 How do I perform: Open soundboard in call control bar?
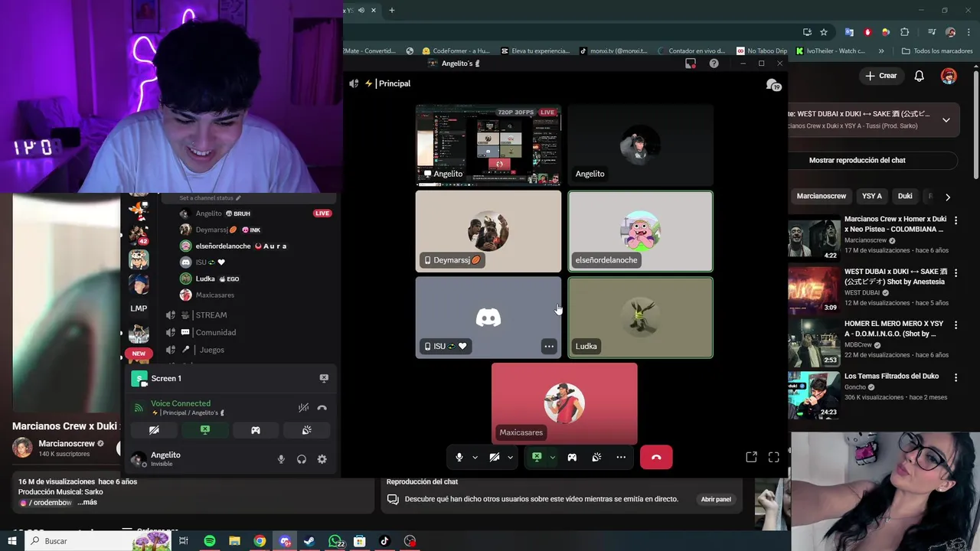click(x=596, y=457)
